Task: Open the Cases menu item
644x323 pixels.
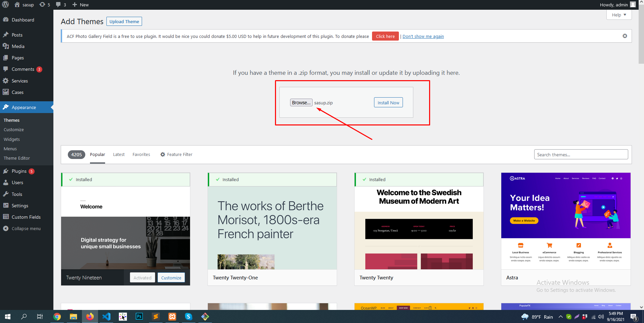Action: pyautogui.click(x=17, y=92)
